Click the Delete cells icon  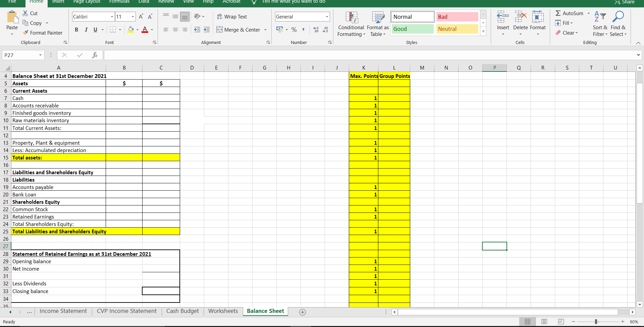point(521,17)
